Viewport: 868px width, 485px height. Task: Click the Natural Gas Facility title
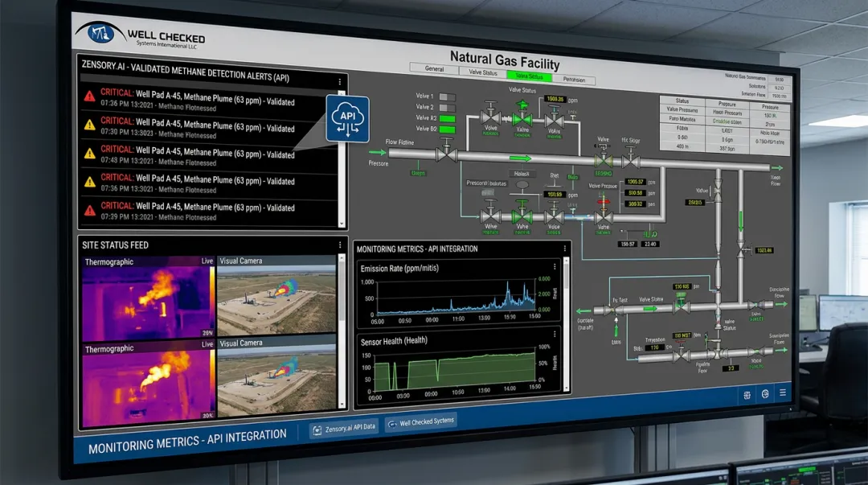(504, 60)
